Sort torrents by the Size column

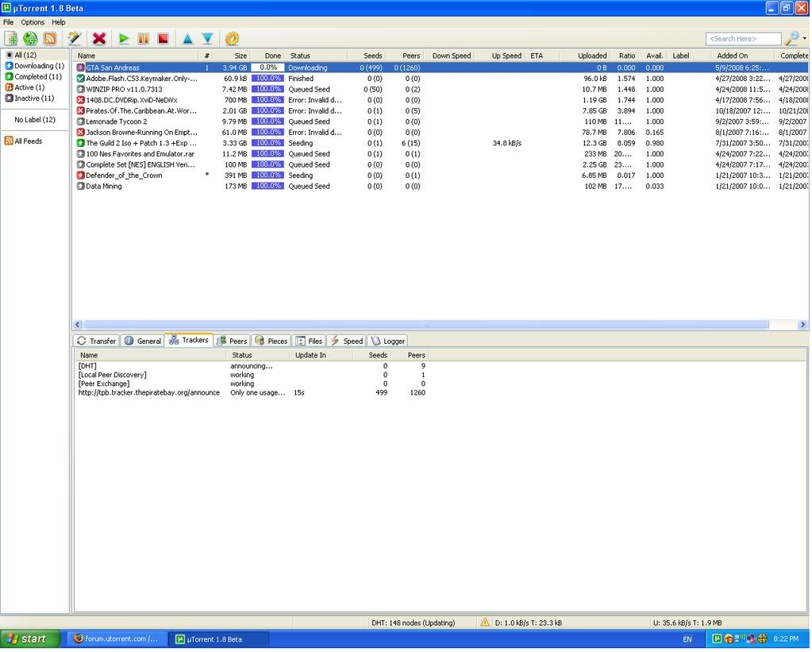tap(233, 56)
